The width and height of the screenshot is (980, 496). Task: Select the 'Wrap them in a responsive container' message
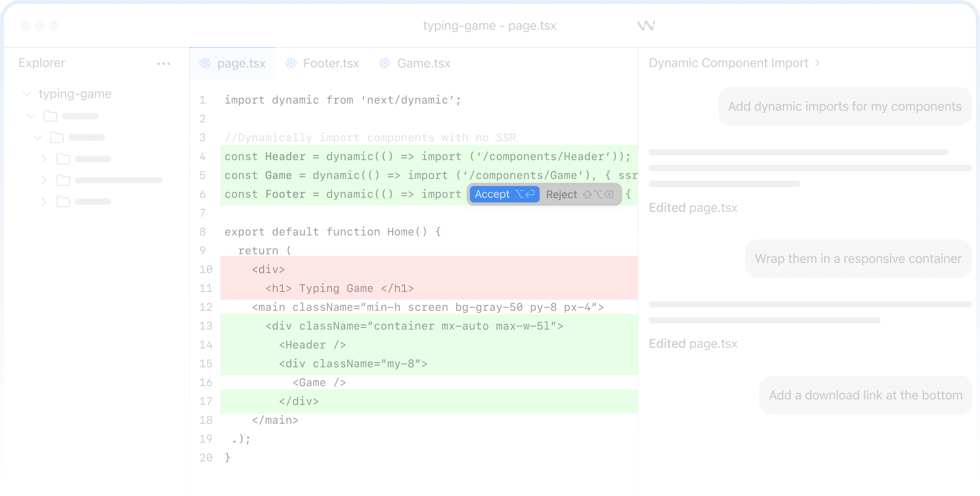[x=858, y=259]
